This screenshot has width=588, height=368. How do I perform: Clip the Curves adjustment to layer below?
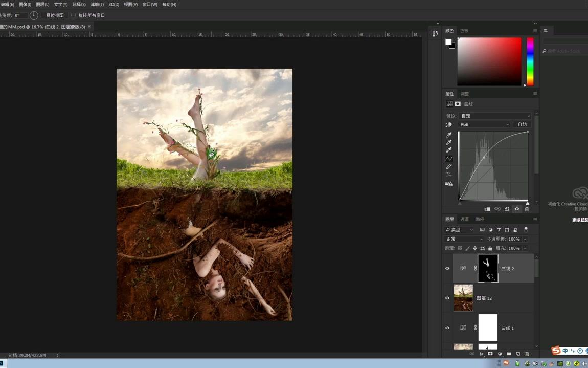[x=487, y=209]
